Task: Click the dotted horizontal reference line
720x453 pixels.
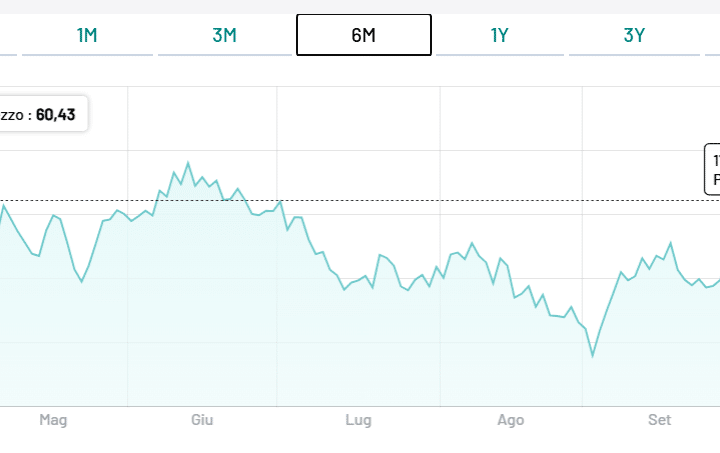Action: [450, 200]
